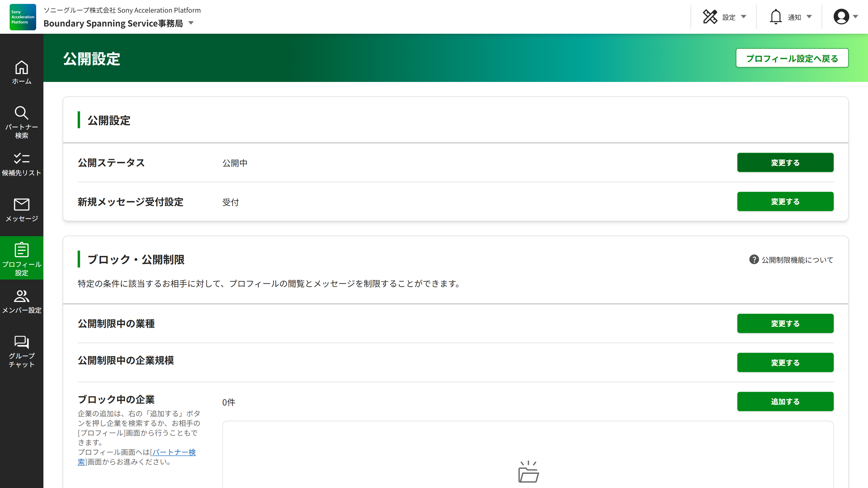Expand the 設定 dropdown arrow
868x488 pixels.
(743, 17)
